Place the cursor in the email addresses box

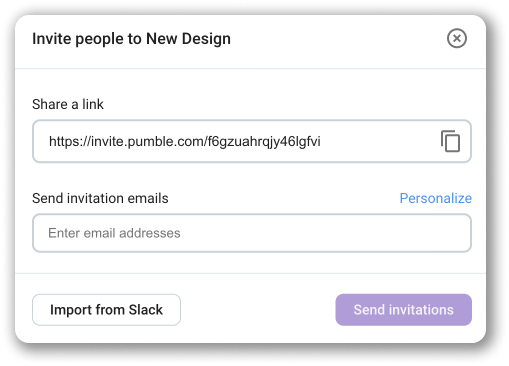tap(252, 233)
